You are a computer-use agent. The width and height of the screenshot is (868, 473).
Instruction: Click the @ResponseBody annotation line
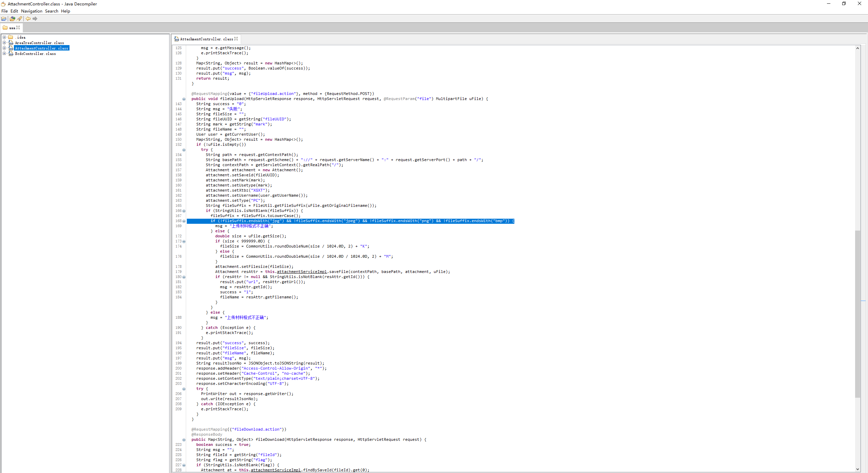point(207,435)
